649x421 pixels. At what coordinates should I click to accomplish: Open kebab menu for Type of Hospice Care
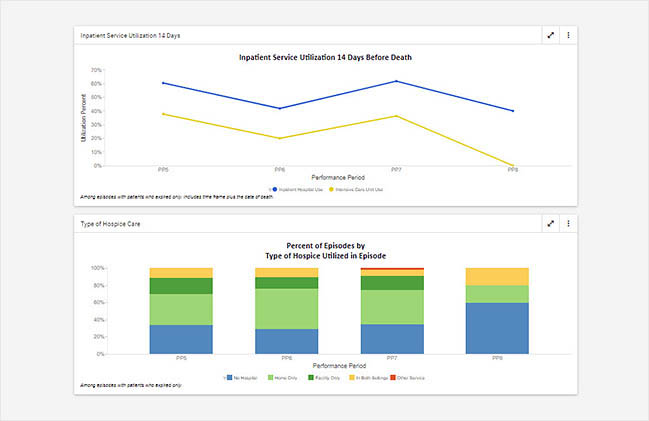pos(568,224)
